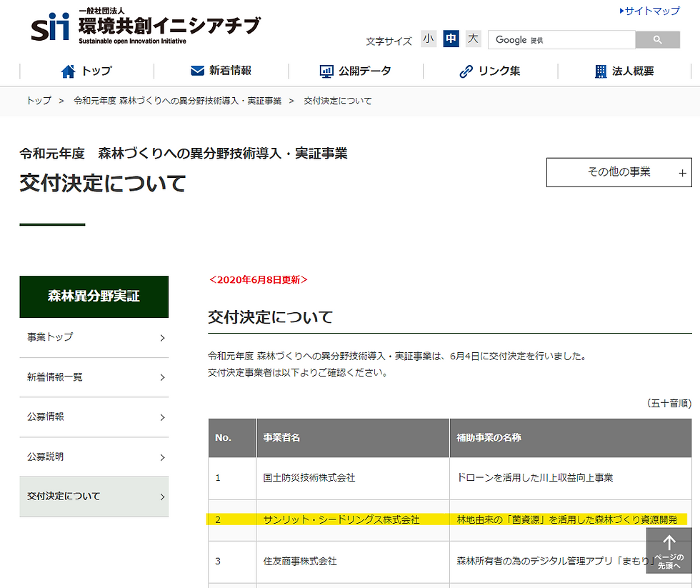This screenshot has width=700, height=588.
Task: Click row number 1 in the table
Action: pos(218,478)
